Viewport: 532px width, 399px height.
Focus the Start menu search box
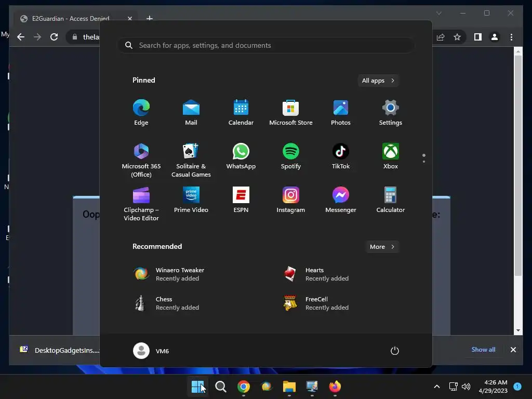click(265, 46)
